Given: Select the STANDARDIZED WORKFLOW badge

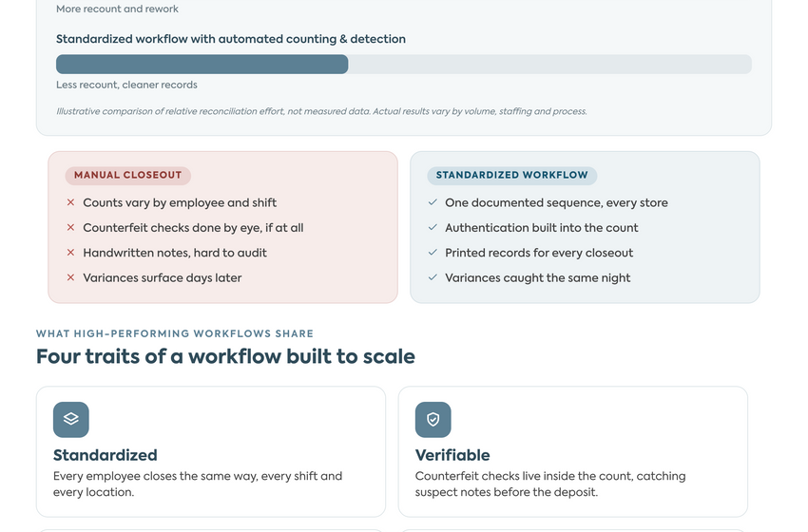Looking at the screenshot, I should coord(511,175).
